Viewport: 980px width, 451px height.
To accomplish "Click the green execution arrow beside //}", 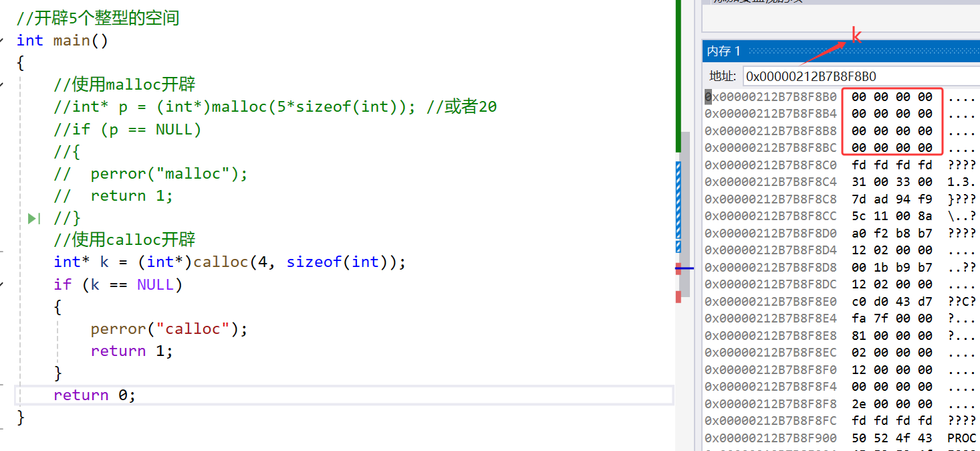I will [35, 218].
